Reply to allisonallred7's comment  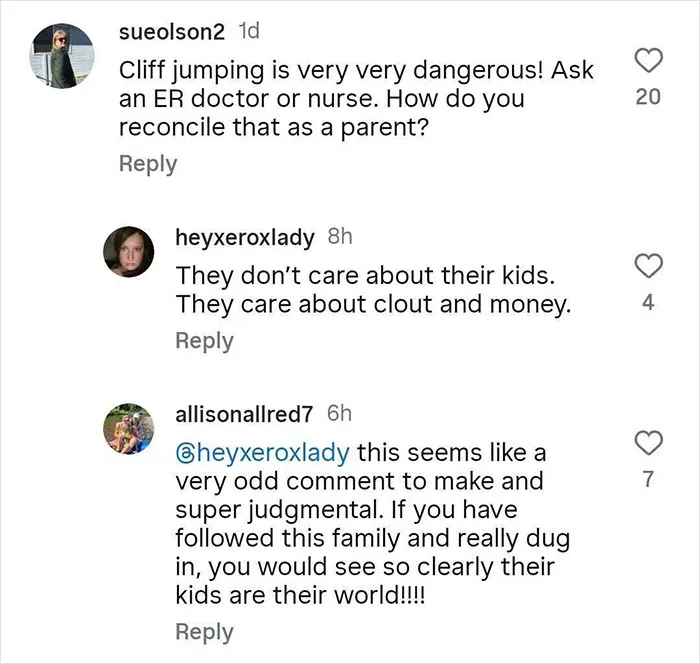click(x=204, y=632)
